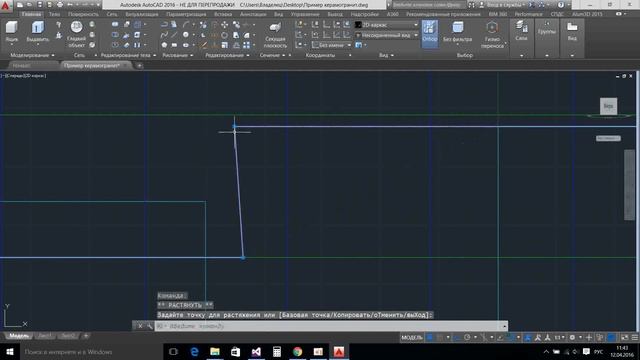Select the Circle tool in Draw panel
The image size is (640, 360).
(186, 35)
